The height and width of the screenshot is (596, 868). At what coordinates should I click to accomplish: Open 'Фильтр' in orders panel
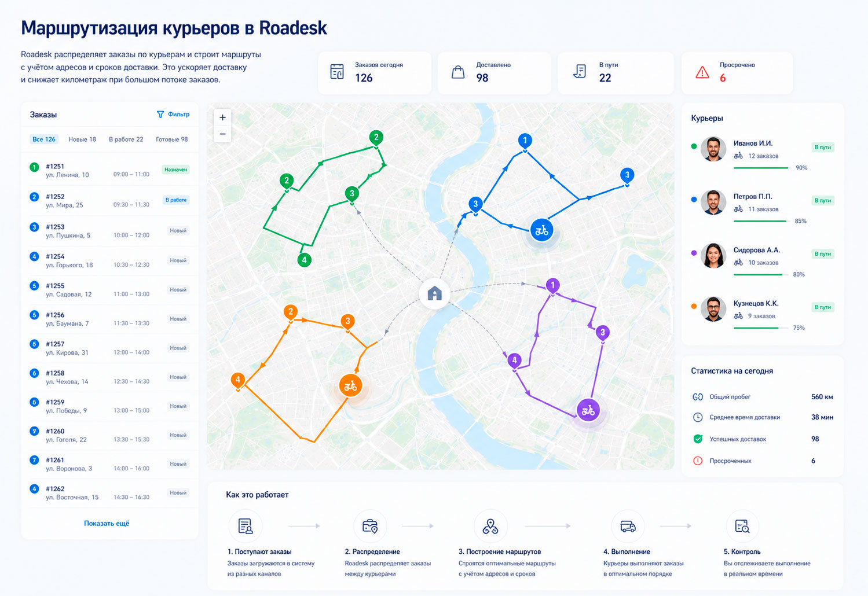pyautogui.click(x=173, y=115)
